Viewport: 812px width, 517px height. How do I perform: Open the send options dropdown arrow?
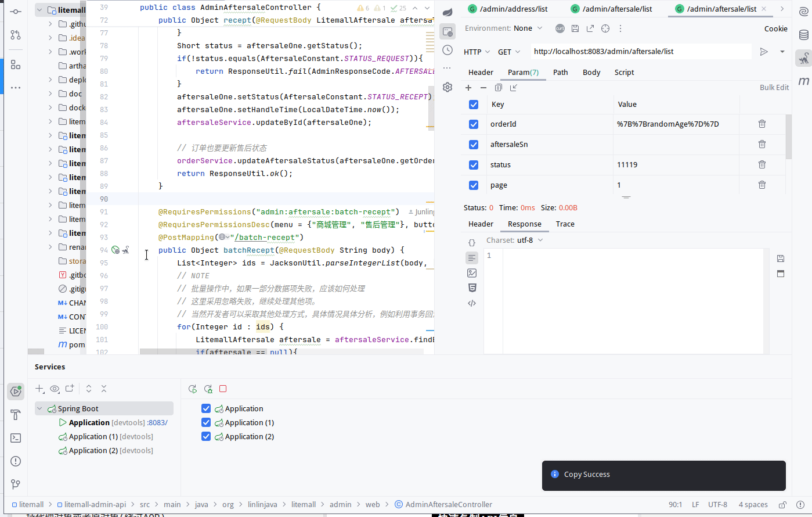coord(782,52)
